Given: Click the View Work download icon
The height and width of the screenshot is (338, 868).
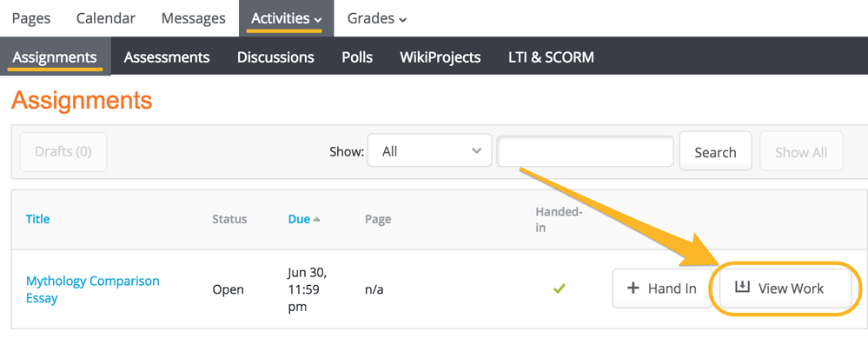Looking at the screenshot, I should point(742,287).
